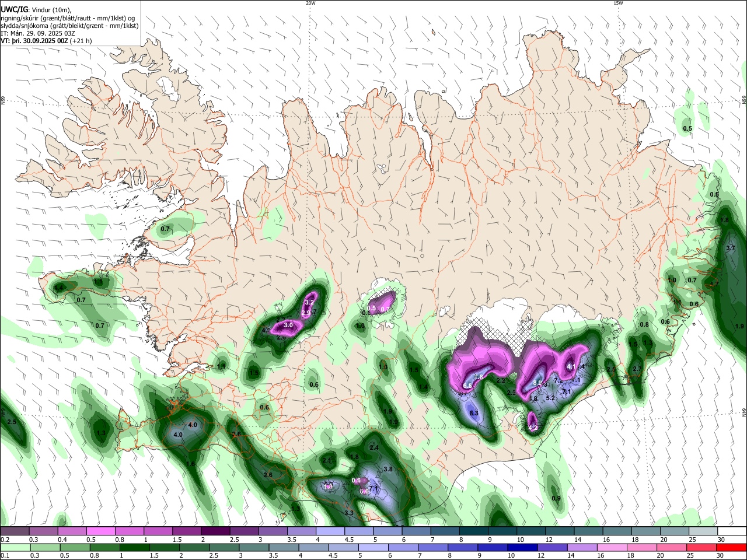Select the '3.3' value near the south coast
This screenshot has height=560, width=747.
(x=349, y=513)
